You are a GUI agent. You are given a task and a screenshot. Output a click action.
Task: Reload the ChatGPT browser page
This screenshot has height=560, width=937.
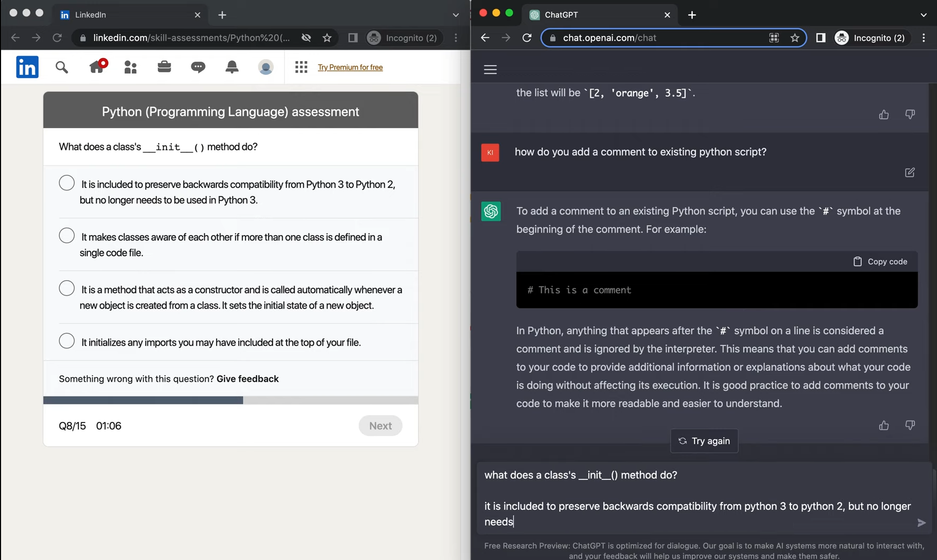(527, 38)
